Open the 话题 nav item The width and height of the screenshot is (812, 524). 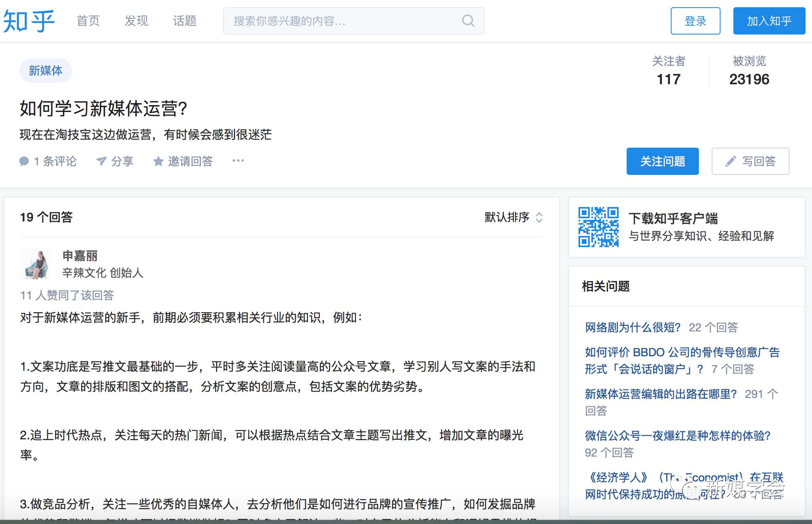pos(185,21)
